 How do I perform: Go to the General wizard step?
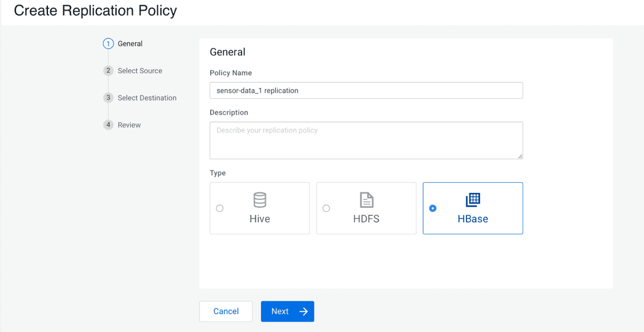(x=130, y=44)
